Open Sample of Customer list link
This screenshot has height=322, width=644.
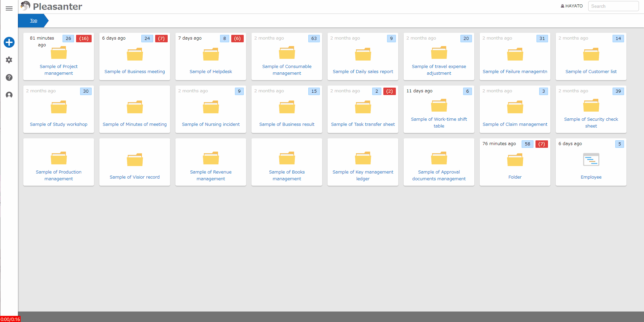pyautogui.click(x=591, y=71)
